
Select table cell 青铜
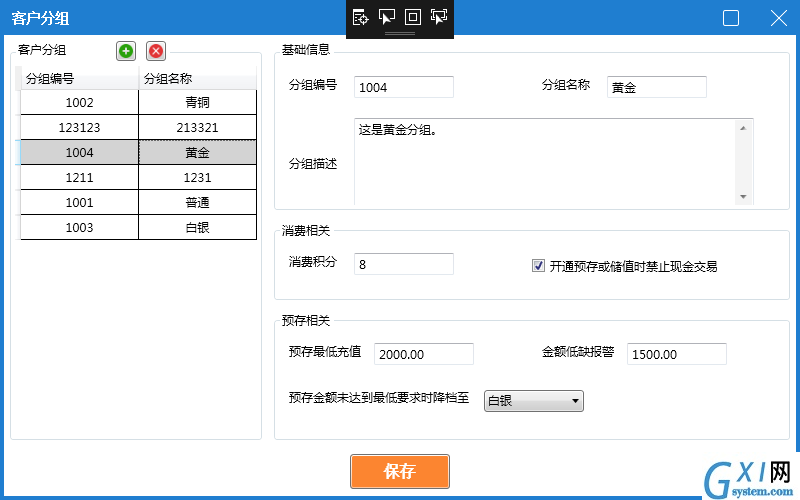(x=197, y=103)
